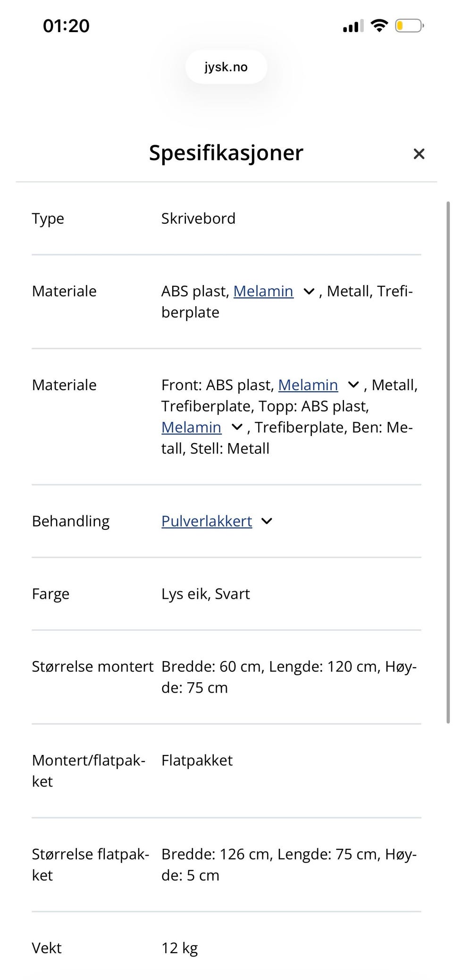This screenshot has width=453, height=980.
Task: Open the jysk.no site pill
Action: 226,67
